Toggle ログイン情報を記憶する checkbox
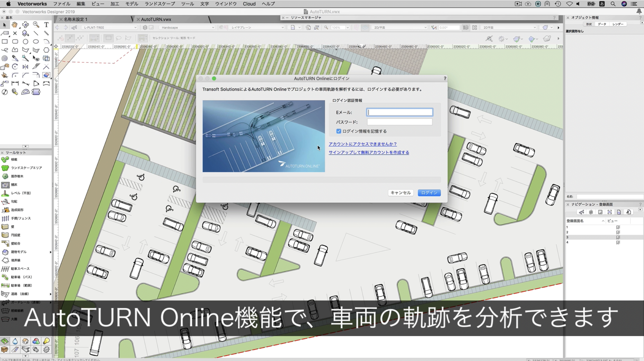 (x=339, y=131)
